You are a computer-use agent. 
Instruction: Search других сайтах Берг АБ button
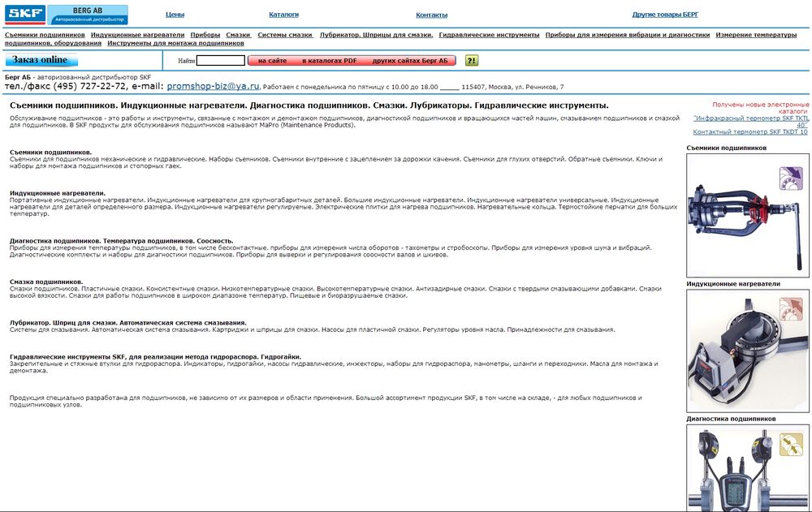409,61
